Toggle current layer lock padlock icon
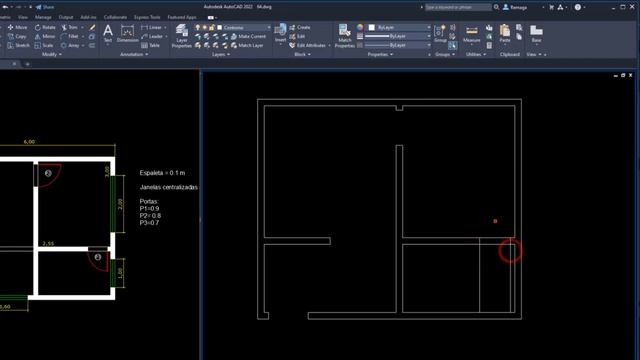640x360 pixels. pyautogui.click(x=212, y=27)
